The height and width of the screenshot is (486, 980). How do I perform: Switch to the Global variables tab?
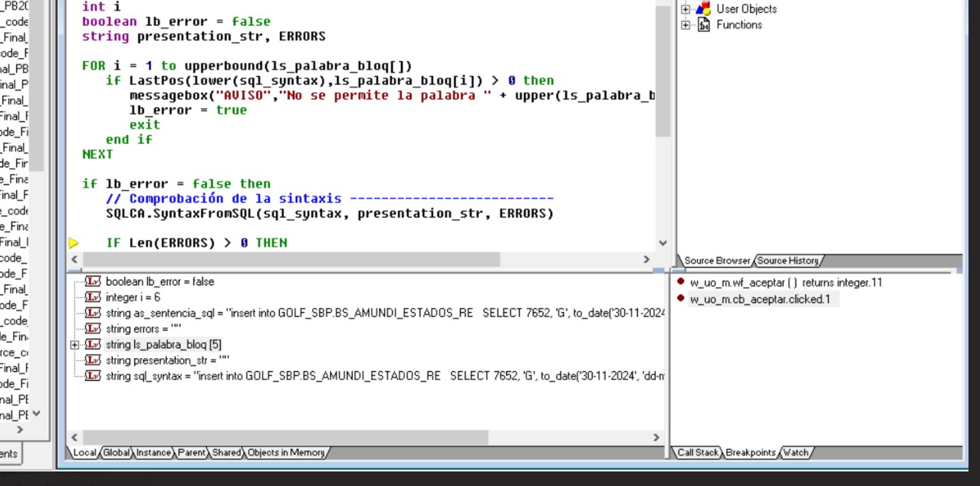tap(117, 453)
